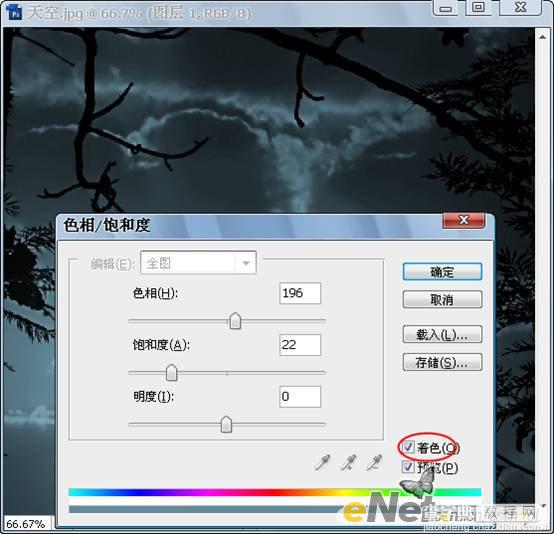
Task: Click the 天空.jpg document title text
Action: tap(140, 13)
